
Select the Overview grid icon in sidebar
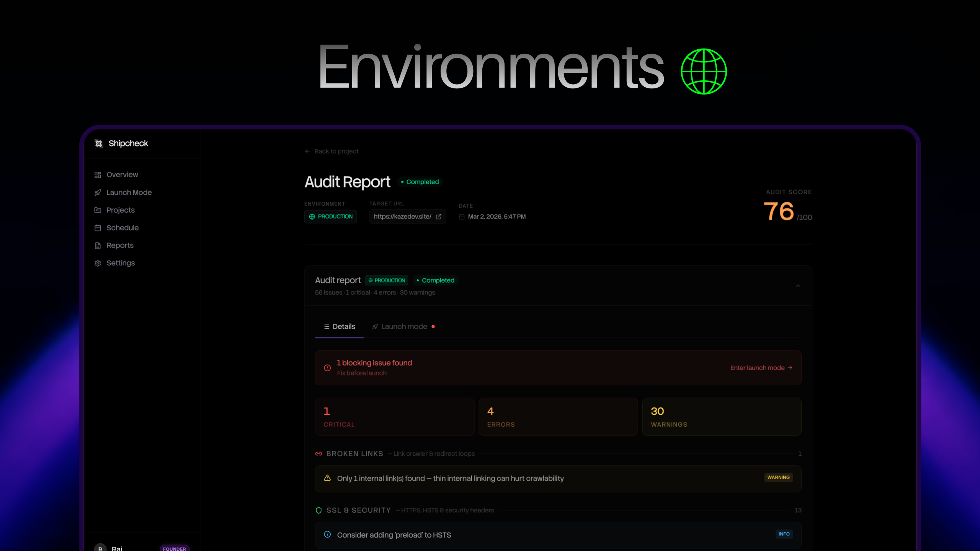(98, 174)
